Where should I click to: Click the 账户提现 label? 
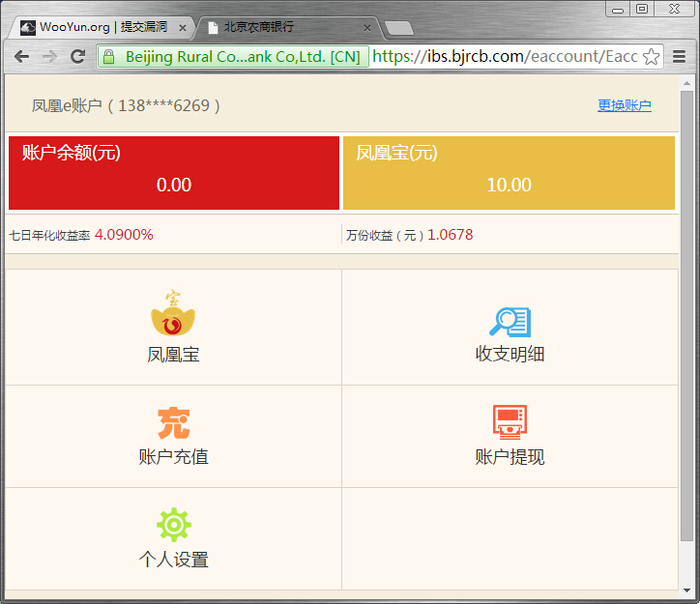coord(510,457)
